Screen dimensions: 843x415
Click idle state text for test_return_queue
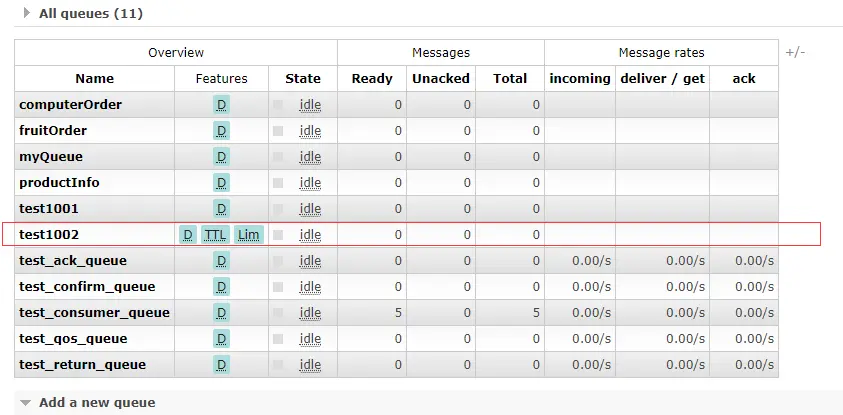coord(310,364)
